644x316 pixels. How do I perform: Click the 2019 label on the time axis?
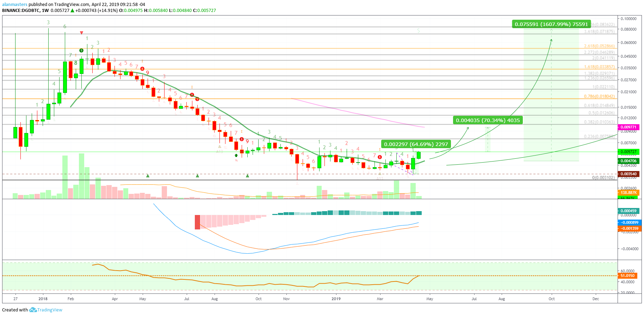(336, 299)
